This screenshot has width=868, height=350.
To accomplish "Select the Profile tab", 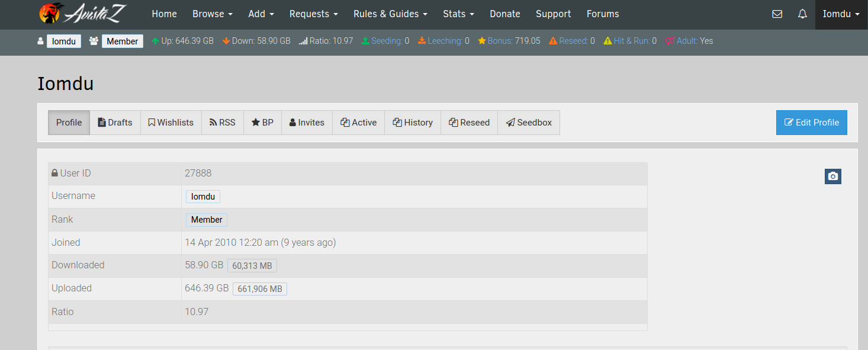I will (x=69, y=123).
